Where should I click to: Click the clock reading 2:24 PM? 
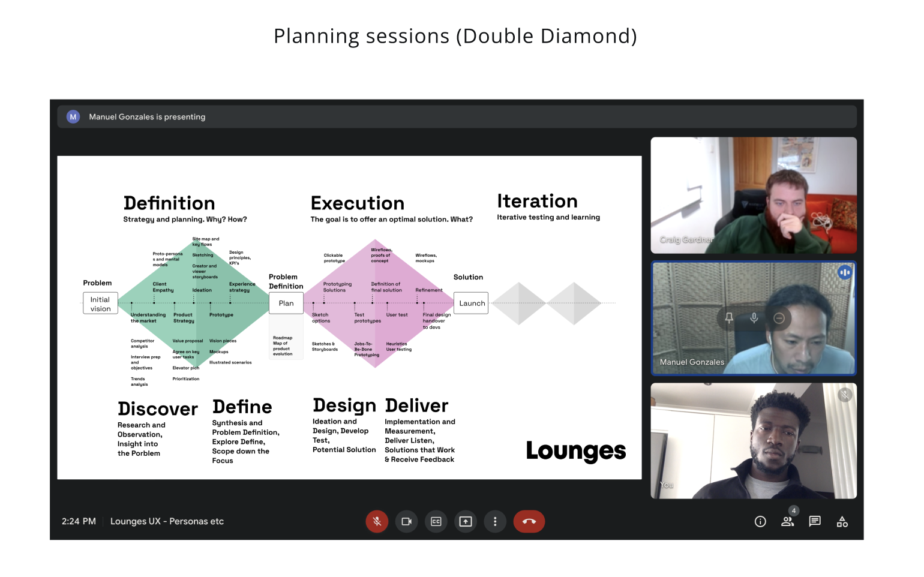coord(79,521)
